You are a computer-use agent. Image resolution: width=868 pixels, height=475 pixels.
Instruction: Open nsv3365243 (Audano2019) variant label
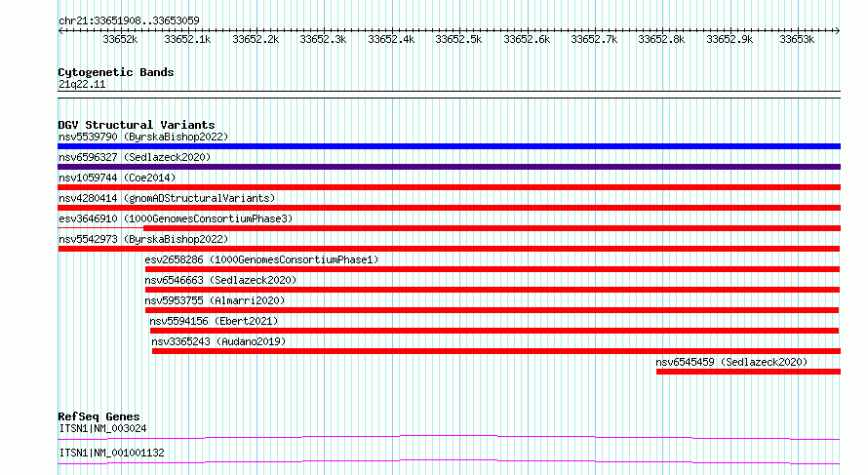(218, 341)
